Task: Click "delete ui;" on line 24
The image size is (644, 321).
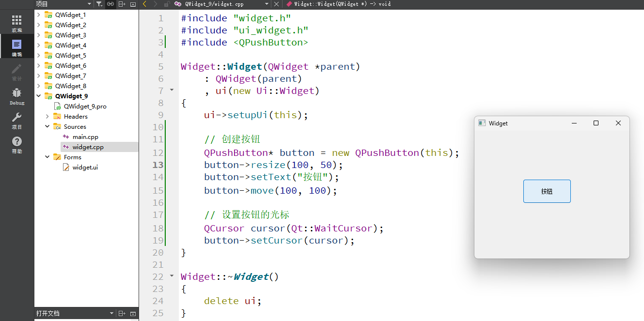Action: [x=233, y=301]
